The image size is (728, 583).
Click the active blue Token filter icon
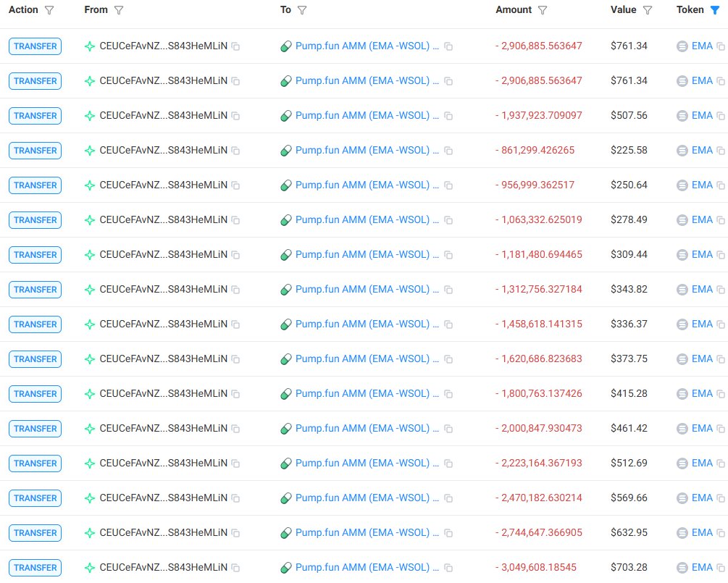(715, 10)
